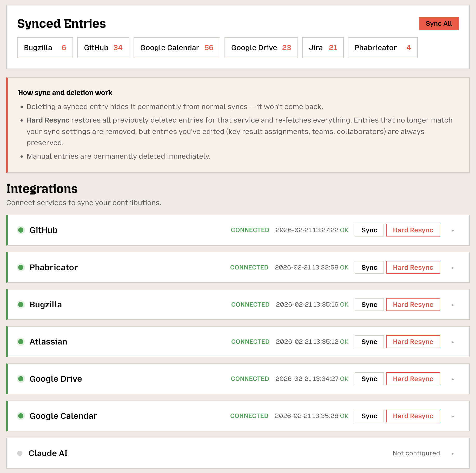
Task: Expand the Google Drive integration details
Action: pos(453,379)
